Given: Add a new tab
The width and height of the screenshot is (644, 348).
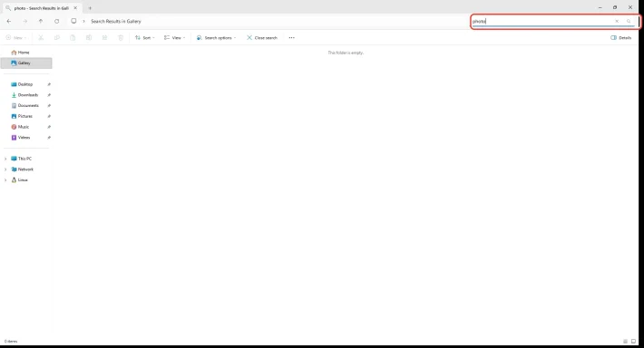Looking at the screenshot, I should click(x=90, y=8).
